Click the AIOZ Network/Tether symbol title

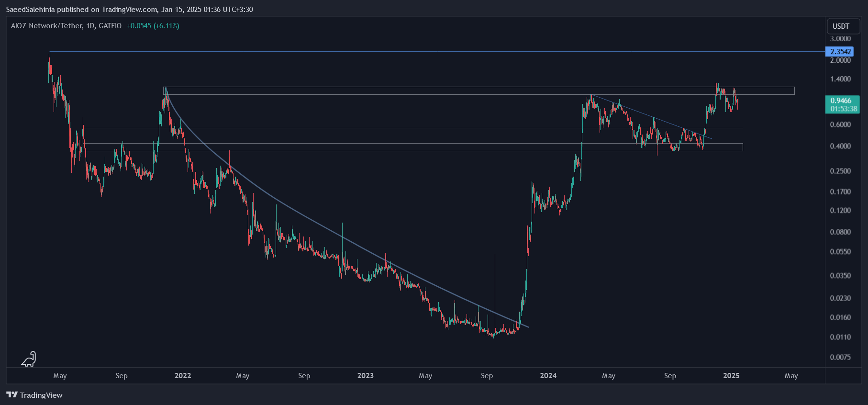pyautogui.click(x=66, y=26)
